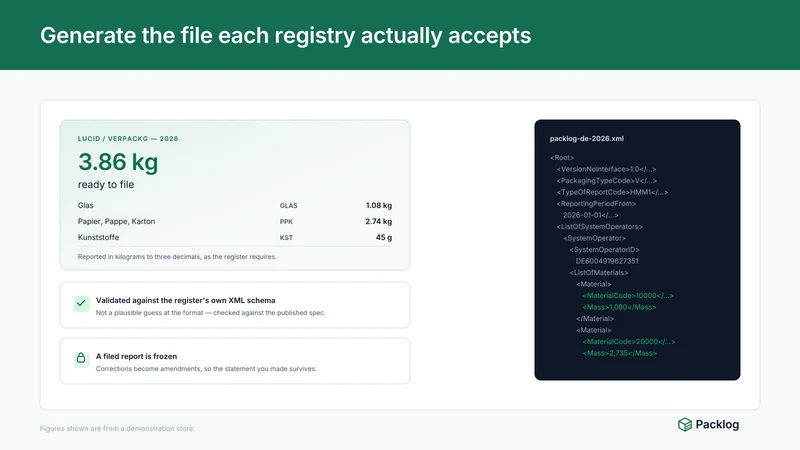Click the <SystemOperator> XML line
Image resolution: width=800 pixels, height=450 pixels.
pyautogui.click(x=594, y=238)
